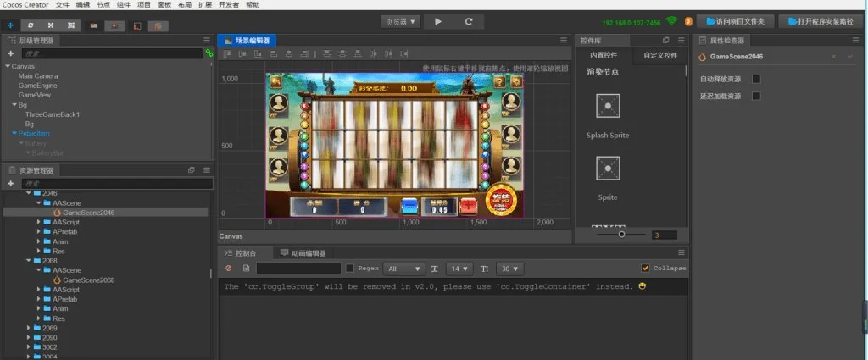868x360 pixels.
Task: Click the 访问项目文件夹 button
Action: point(734,21)
